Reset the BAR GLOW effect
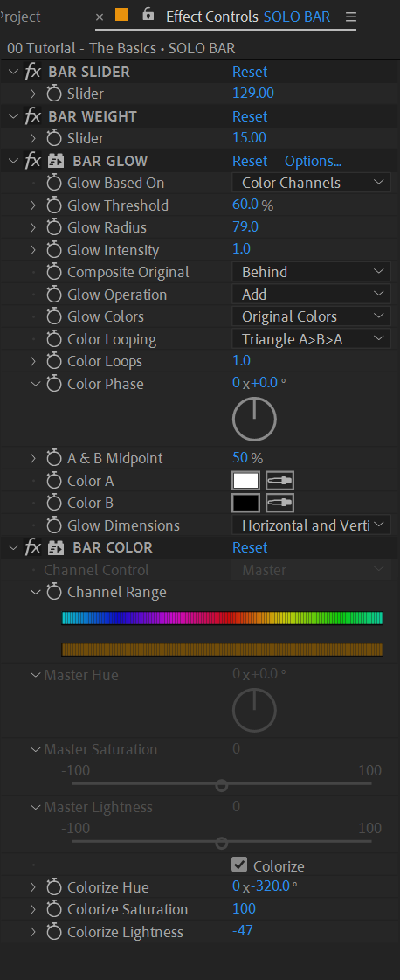 (x=250, y=161)
